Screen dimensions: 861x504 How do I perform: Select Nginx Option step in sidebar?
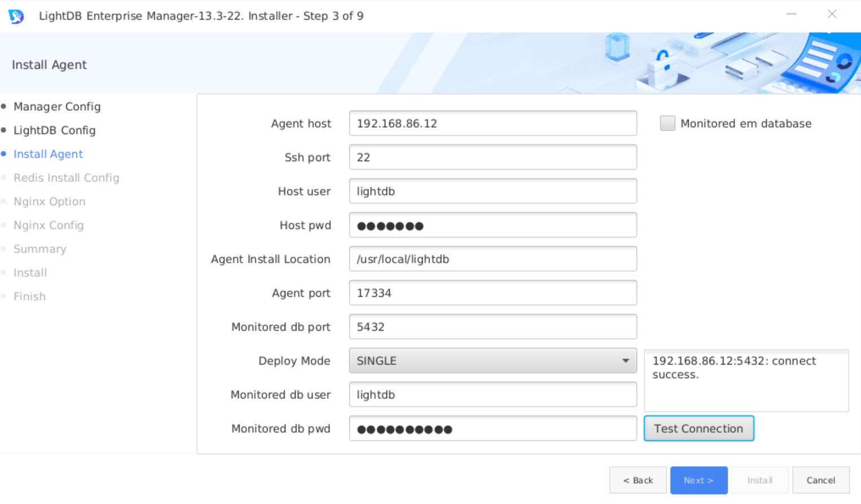[x=49, y=201]
